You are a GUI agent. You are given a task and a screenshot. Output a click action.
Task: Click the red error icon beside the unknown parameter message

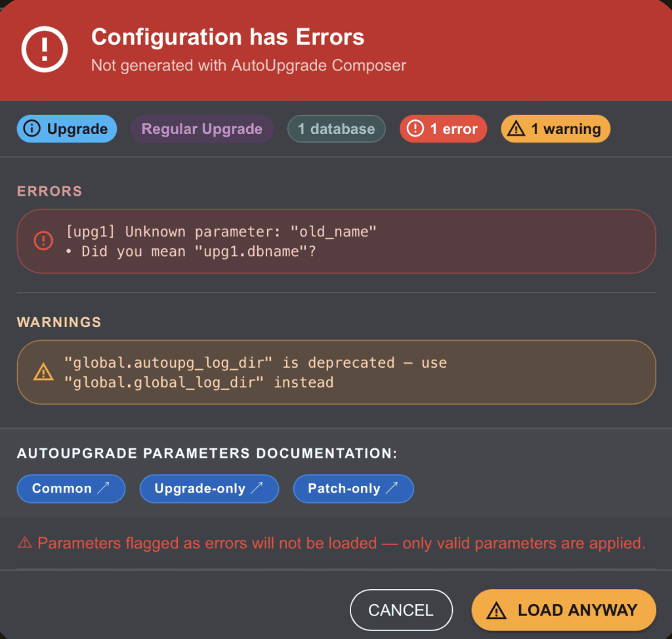coord(43,241)
